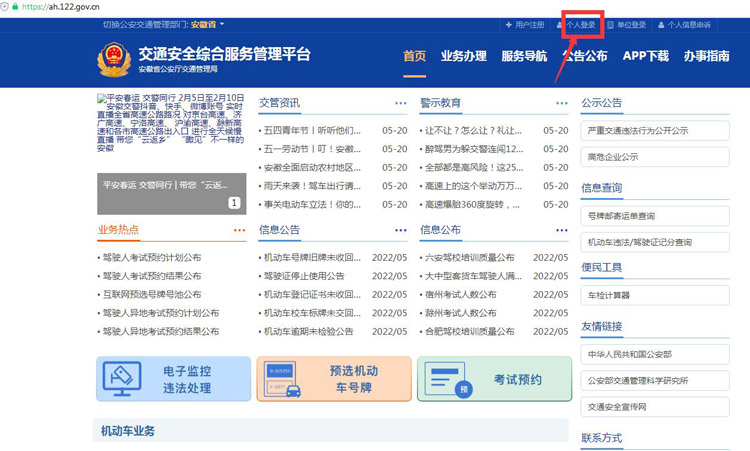
Task: Click the 平安春运 banner image
Action: (x=171, y=123)
